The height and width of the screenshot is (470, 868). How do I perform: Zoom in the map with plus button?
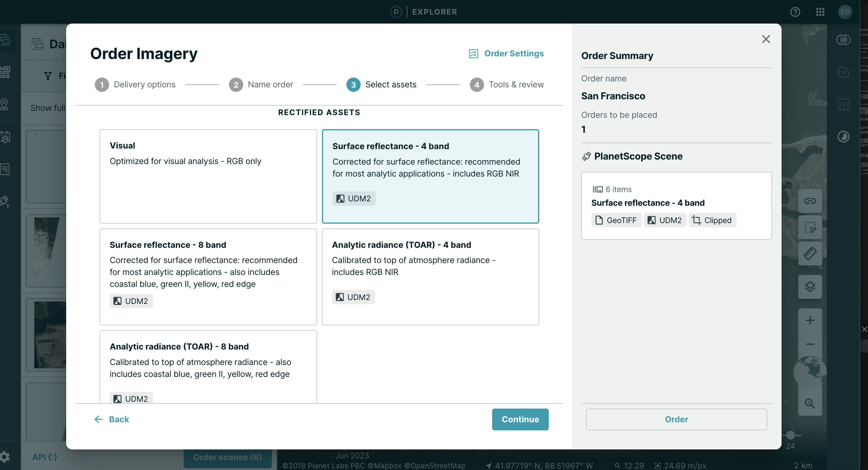coord(810,320)
